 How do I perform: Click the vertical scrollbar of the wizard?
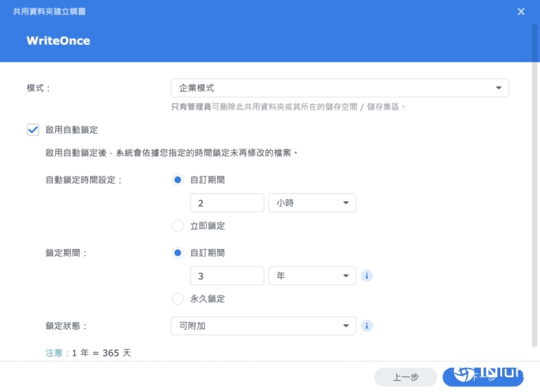pos(535,186)
